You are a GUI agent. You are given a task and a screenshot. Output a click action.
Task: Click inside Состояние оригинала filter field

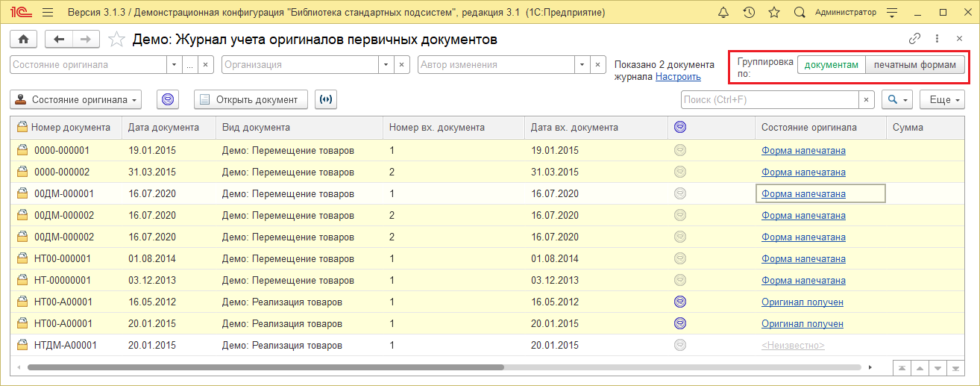coord(88,65)
